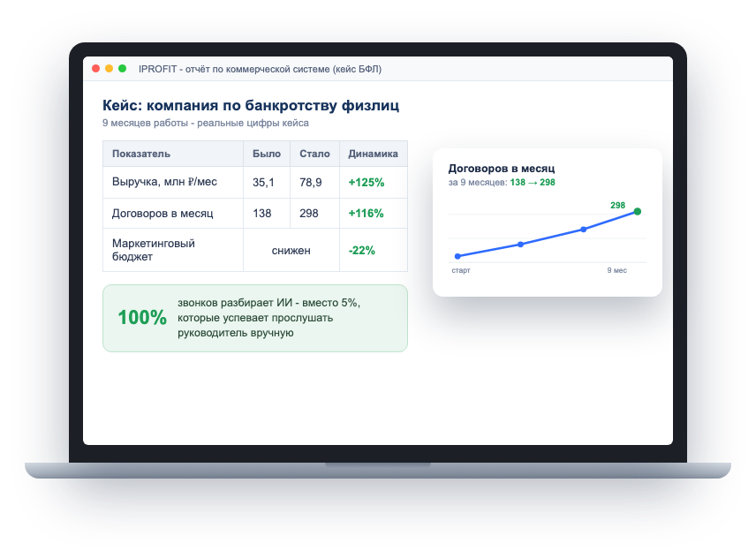Click the third blue data point on the line
Screen dimensions: 756x558
tap(584, 230)
